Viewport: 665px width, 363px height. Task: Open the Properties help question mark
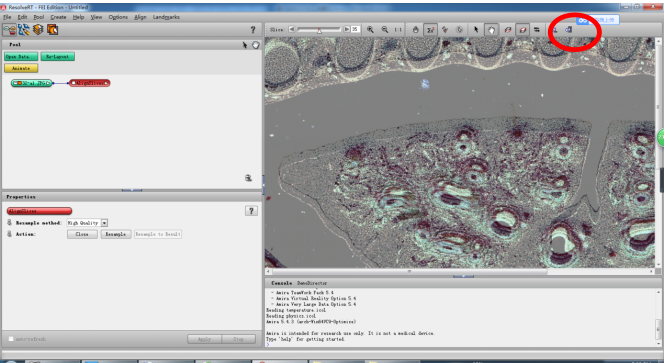coord(251,211)
